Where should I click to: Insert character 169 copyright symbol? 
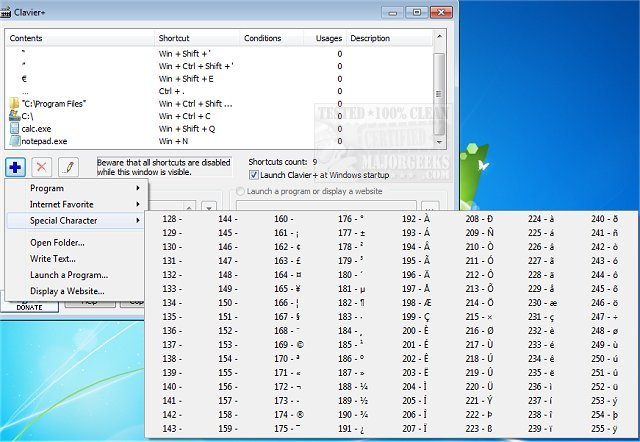[x=287, y=343]
